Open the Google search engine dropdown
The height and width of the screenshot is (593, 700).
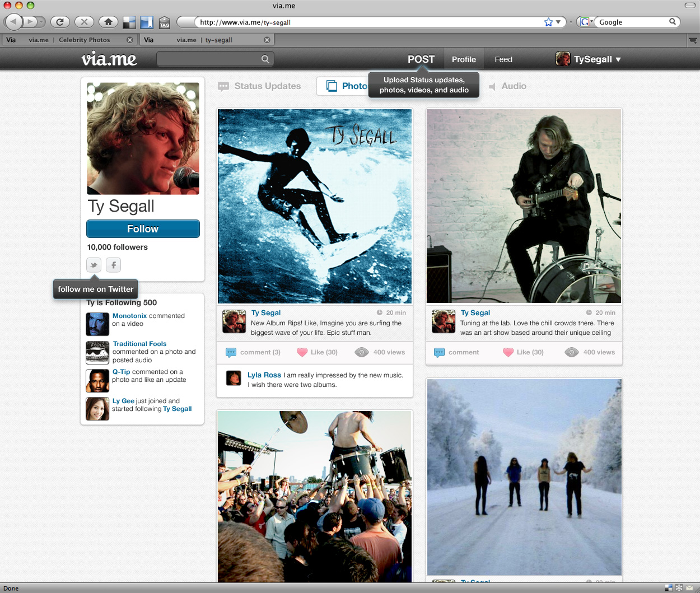tap(586, 22)
